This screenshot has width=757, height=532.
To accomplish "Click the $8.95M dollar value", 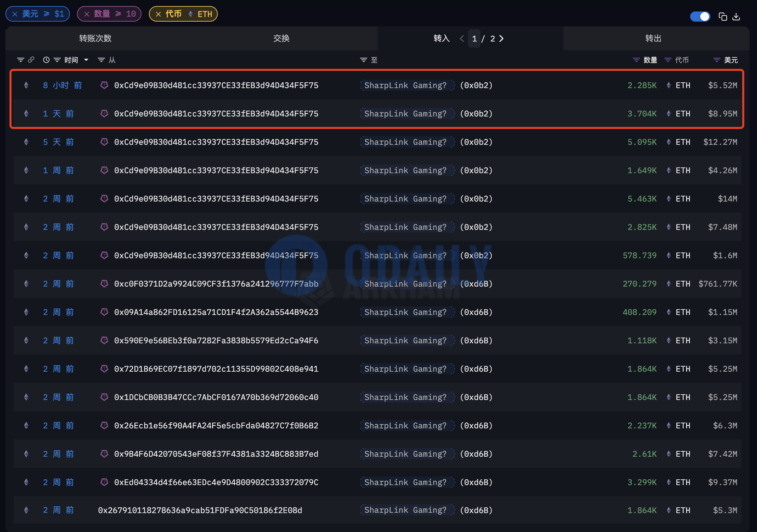I will pyautogui.click(x=723, y=114).
